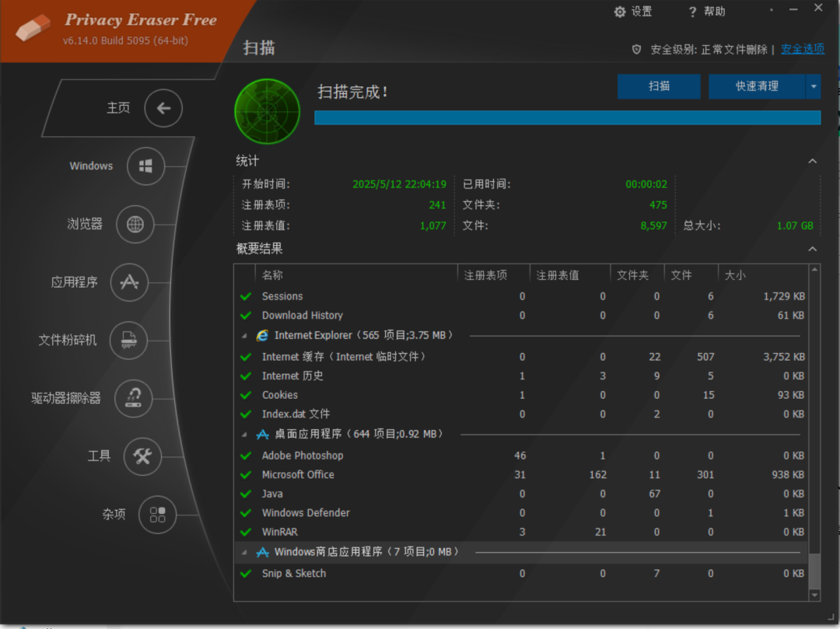Open the 杂项 grid icon
The image size is (840, 629).
click(157, 515)
